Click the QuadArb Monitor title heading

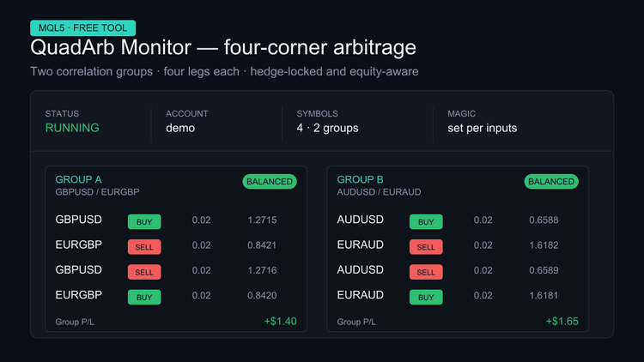coord(223,47)
